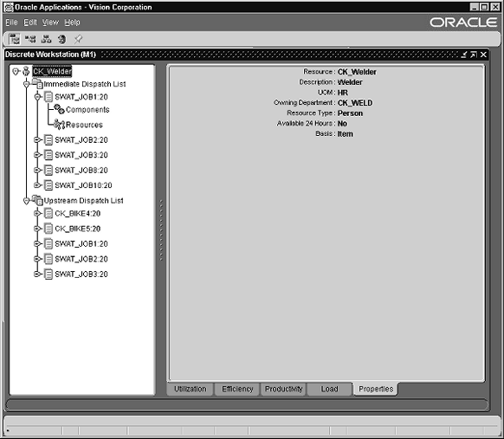Click the document icon beside SWAT_JOB2:20 under Immediate Dispatch List
The width and height of the screenshot is (504, 439).
(48, 139)
